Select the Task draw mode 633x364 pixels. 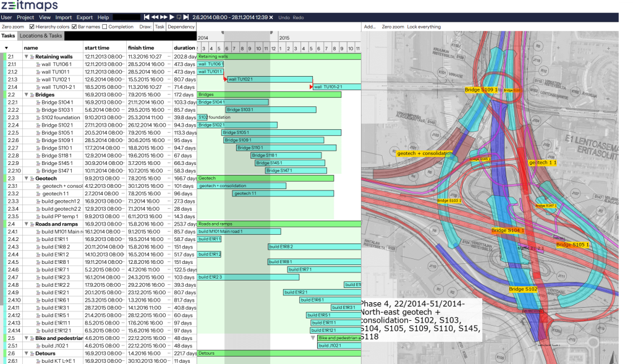pyautogui.click(x=160, y=27)
